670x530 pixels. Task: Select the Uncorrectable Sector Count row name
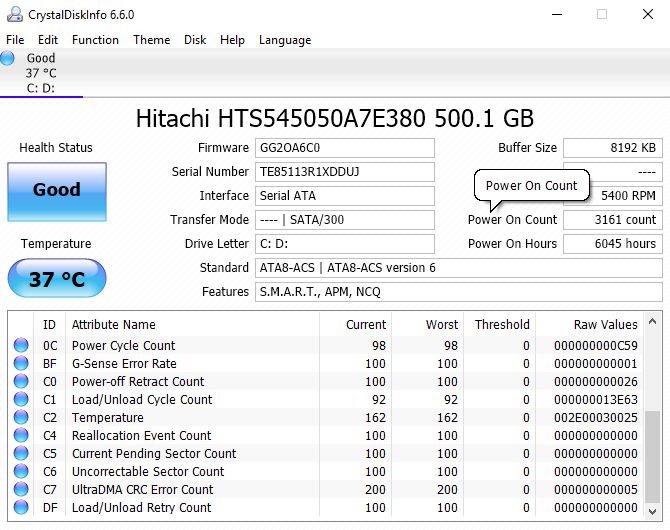(148, 471)
